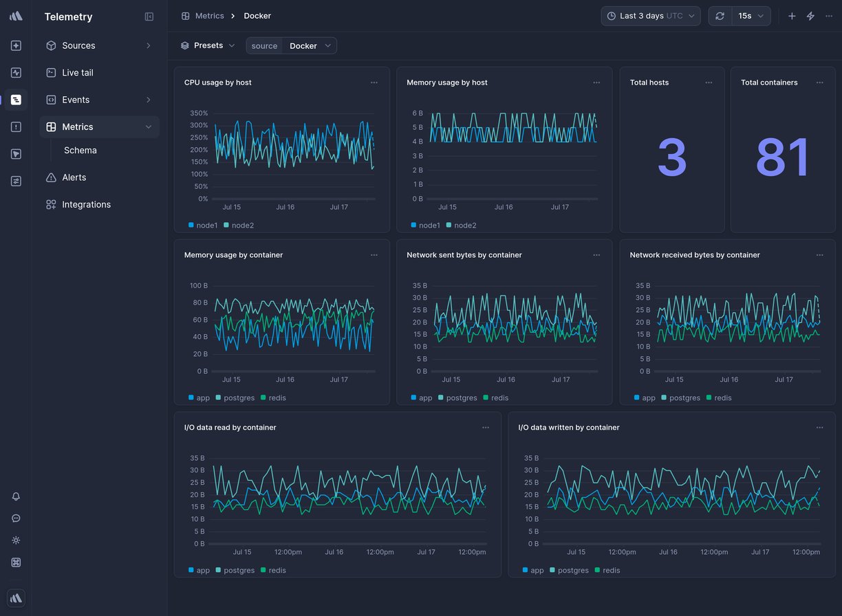The height and width of the screenshot is (616, 842).
Task: Toggle node1 series in CPU usage legend
Action: coord(203,225)
